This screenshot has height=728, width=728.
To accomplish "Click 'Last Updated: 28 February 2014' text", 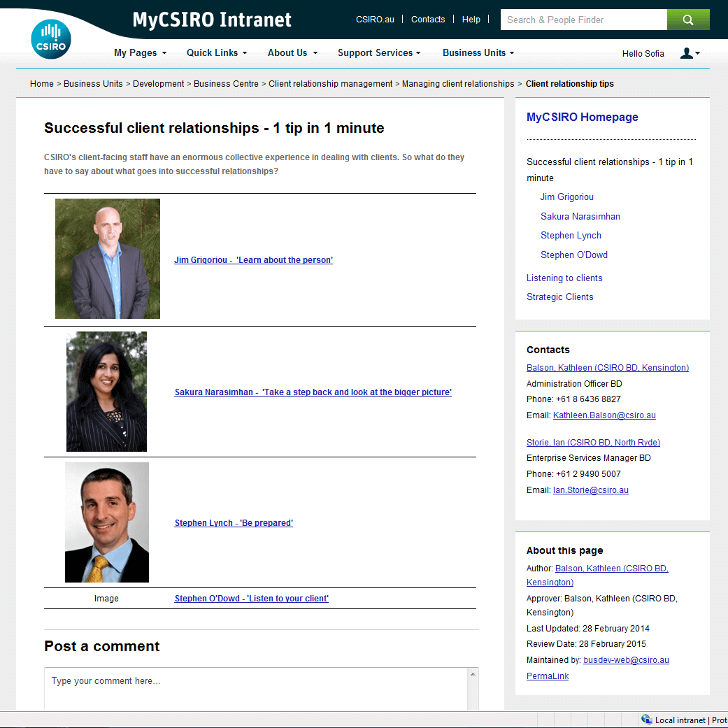I will click(x=588, y=629).
